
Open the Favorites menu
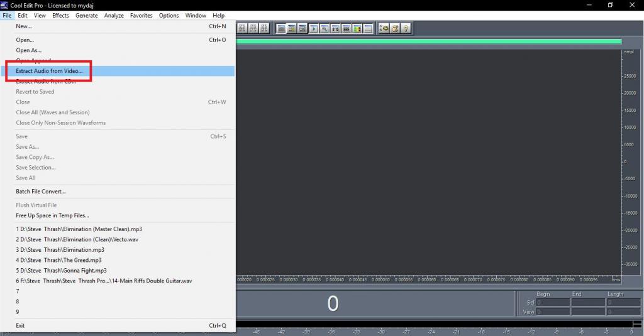(142, 16)
